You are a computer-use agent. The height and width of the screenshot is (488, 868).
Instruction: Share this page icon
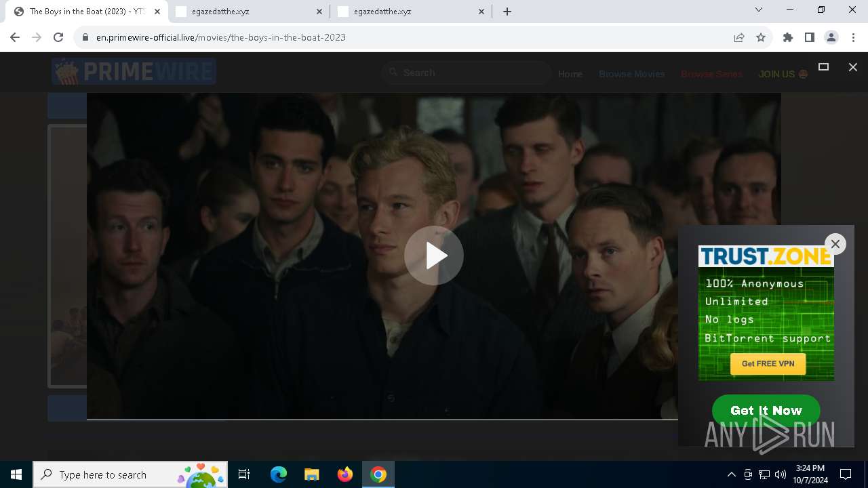point(739,37)
